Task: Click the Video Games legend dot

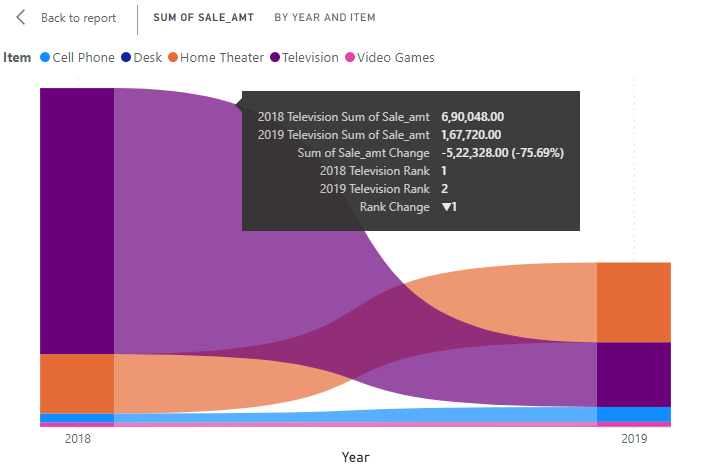Action: (350, 58)
